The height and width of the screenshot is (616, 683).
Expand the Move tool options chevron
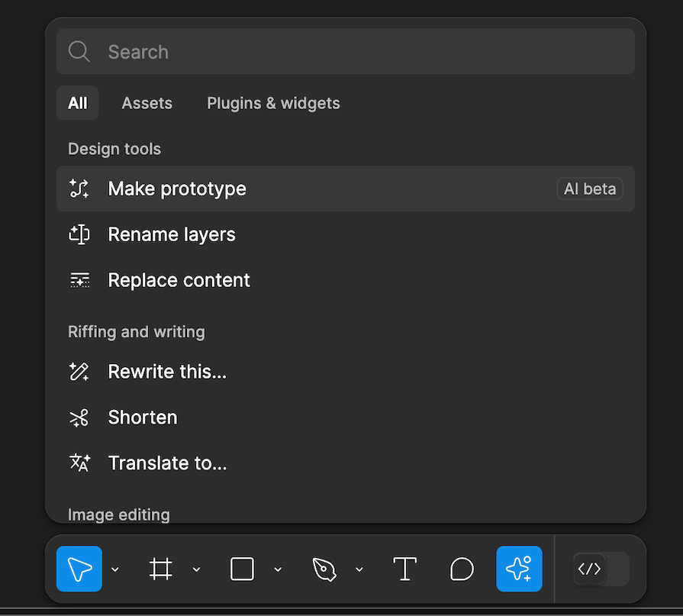115,569
